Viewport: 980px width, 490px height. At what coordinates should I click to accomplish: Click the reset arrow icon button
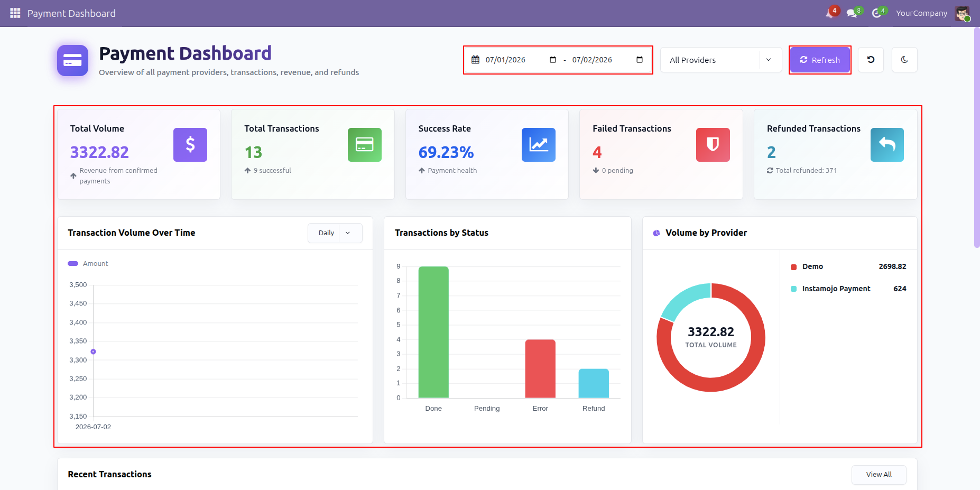click(x=871, y=60)
